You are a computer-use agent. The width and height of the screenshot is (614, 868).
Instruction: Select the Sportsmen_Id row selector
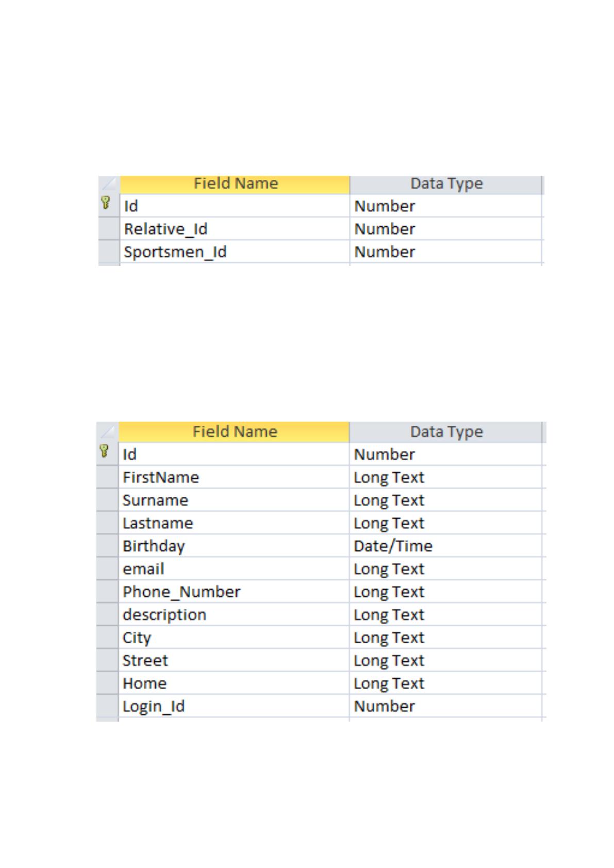[x=109, y=252]
